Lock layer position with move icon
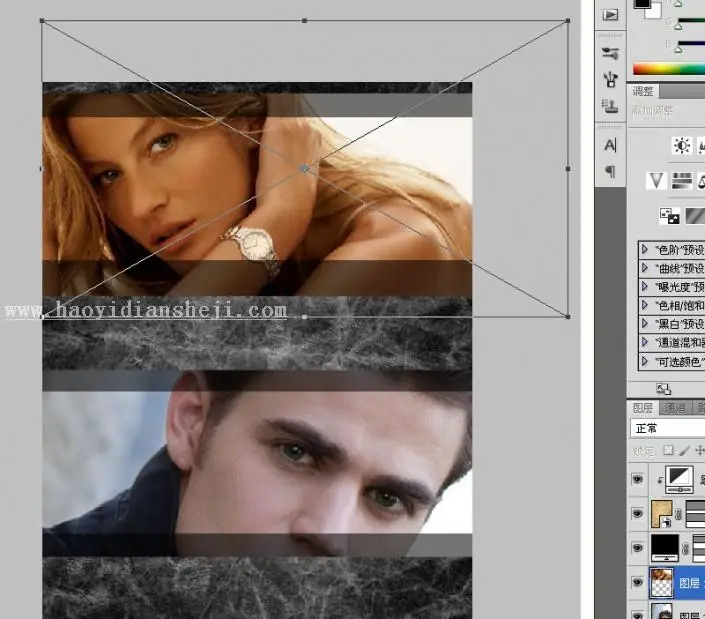Screen dimensions: 705x619 (x=700, y=450)
